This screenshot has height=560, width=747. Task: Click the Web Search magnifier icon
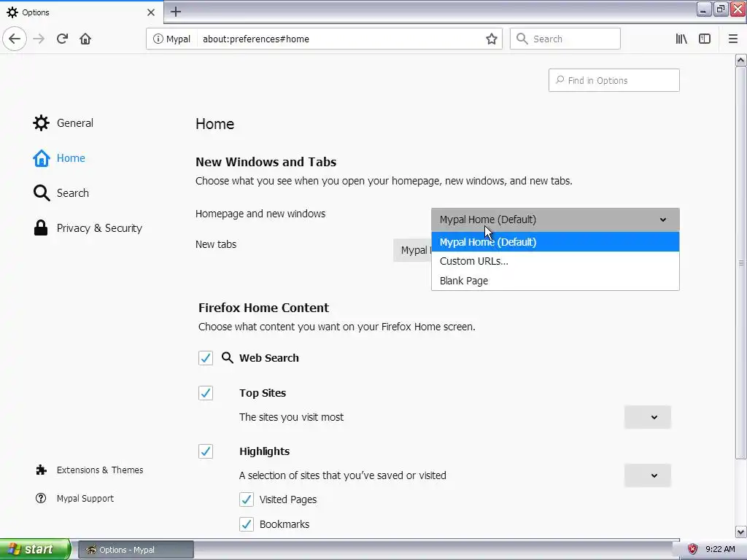(x=228, y=357)
